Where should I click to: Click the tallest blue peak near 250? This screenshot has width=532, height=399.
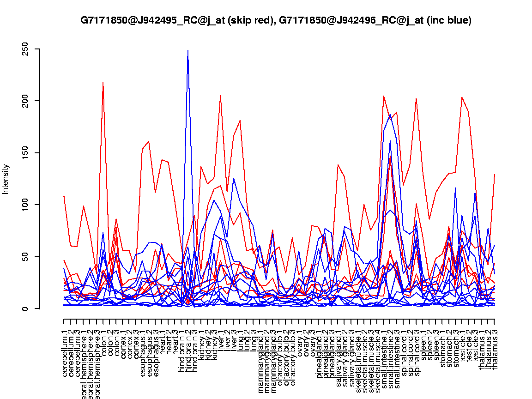coord(188,51)
